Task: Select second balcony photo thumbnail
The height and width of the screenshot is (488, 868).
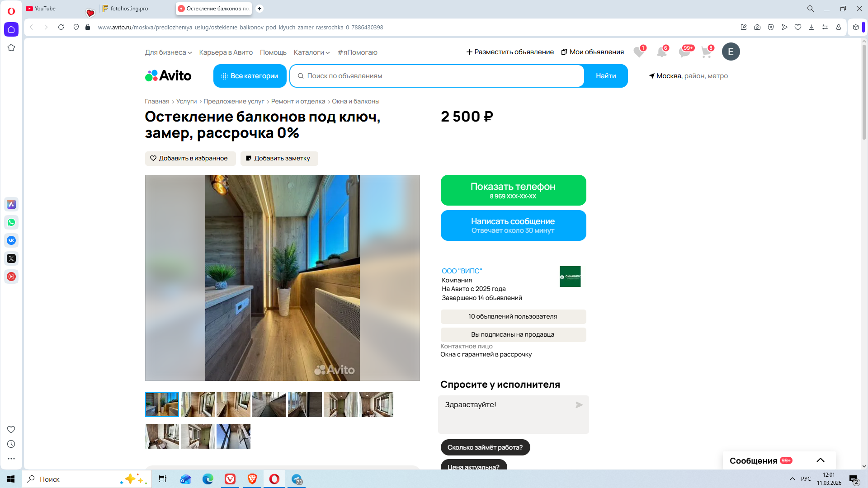Action: (198, 404)
